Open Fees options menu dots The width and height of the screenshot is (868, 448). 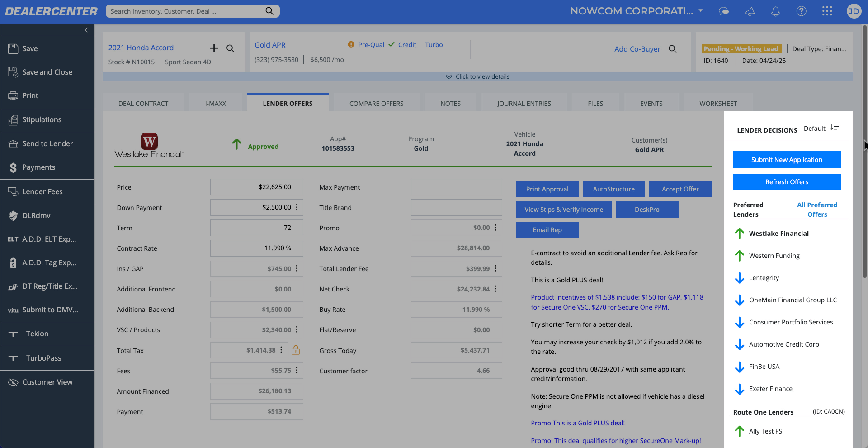tap(297, 370)
